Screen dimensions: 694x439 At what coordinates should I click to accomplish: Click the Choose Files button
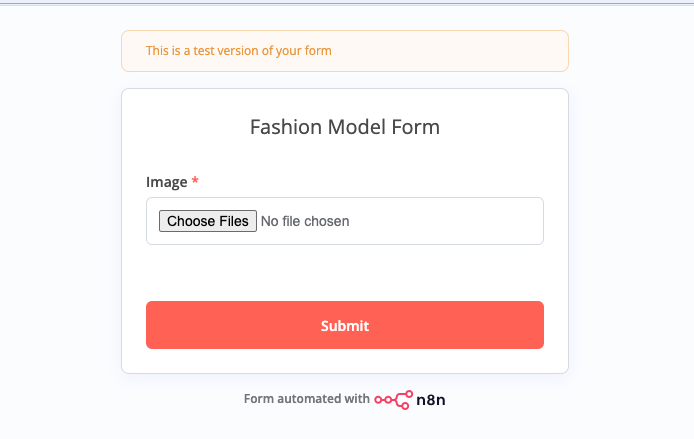(x=208, y=221)
